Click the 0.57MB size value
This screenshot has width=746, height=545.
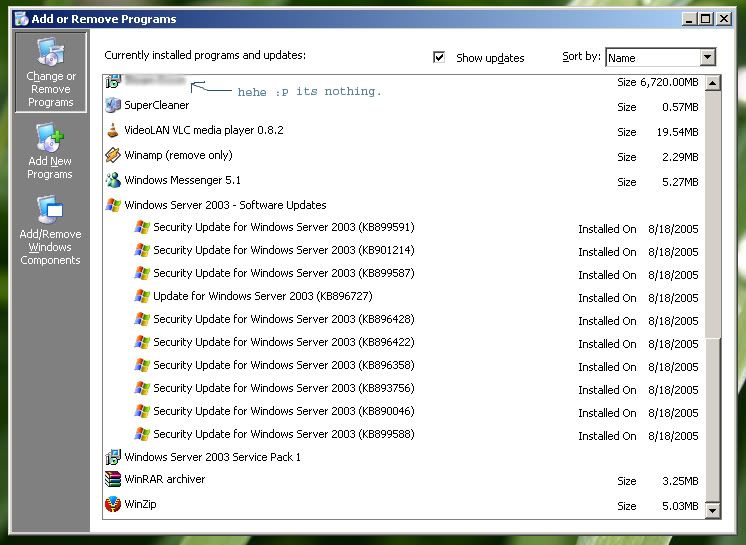pos(680,107)
